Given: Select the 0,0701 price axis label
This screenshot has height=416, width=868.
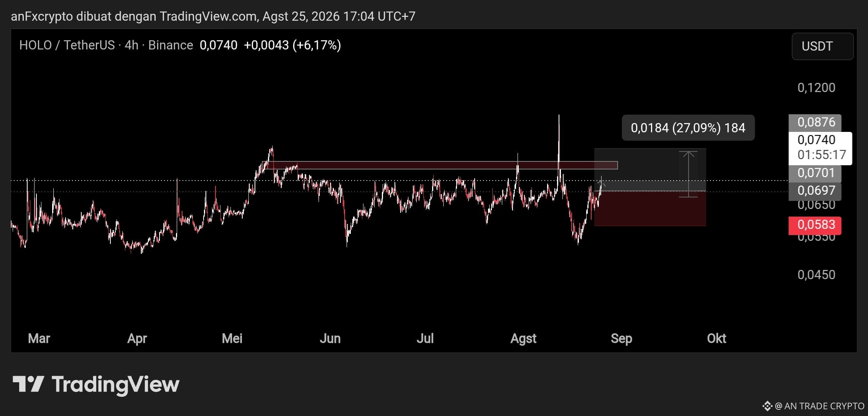Looking at the screenshot, I should tap(815, 173).
